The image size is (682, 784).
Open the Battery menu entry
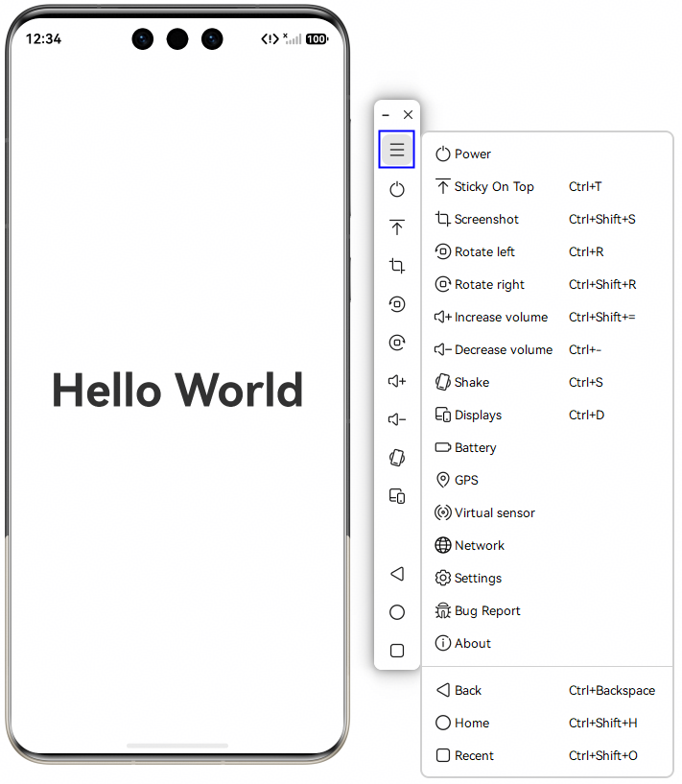click(x=475, y=448)
